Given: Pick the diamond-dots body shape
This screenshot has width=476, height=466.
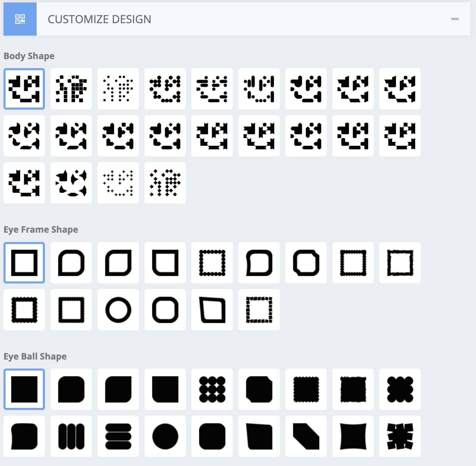Looking at the screenshot, I should (x=165, y=183).
